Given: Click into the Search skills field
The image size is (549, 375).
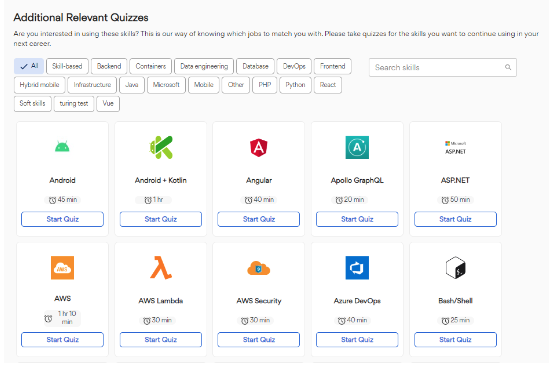Looking at the screenshot, I should point(443,67).
